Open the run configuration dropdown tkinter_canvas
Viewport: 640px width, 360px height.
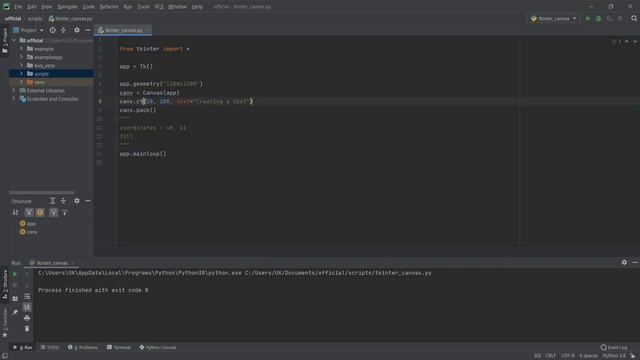pos(553,19)
